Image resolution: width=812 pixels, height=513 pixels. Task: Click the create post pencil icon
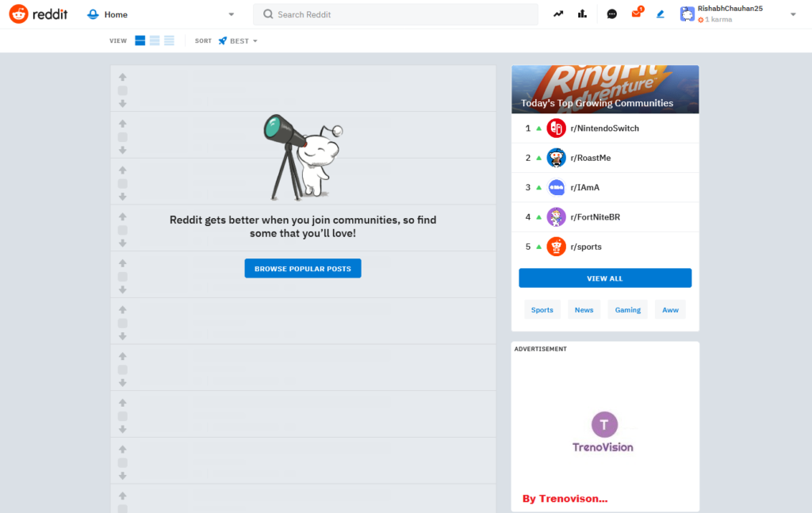click(661, 14)
